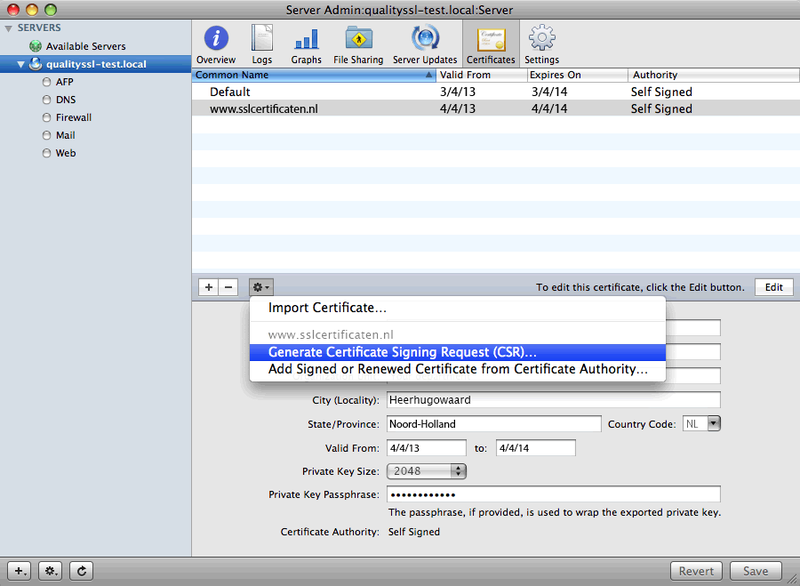This screenshot has height=586, width=800.
Task: Open the Overview info icon
Action: click(x=216, y=39)
